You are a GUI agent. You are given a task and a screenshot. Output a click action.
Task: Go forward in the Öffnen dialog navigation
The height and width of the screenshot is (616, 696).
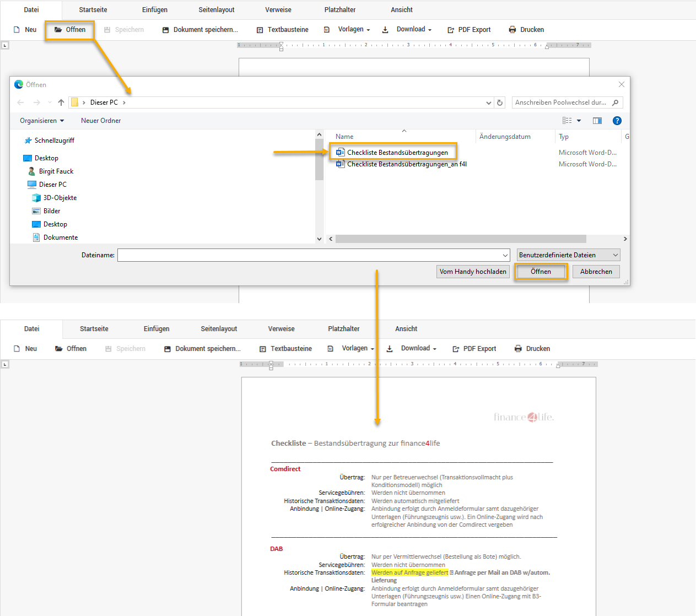(x=37, y=102)
